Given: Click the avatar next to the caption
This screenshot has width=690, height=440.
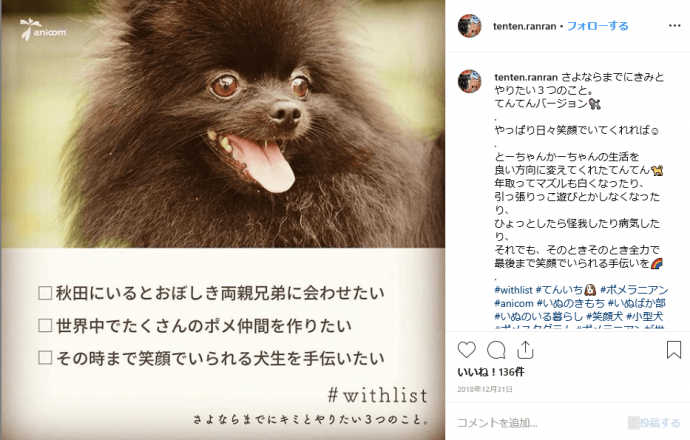Looking at the screenshot, I should pyautogui.click(x=470, y=81).
